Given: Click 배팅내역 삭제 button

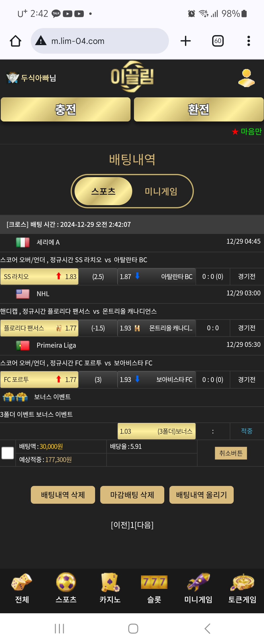Looking at the screenshot, I should (x=63, y=495).
